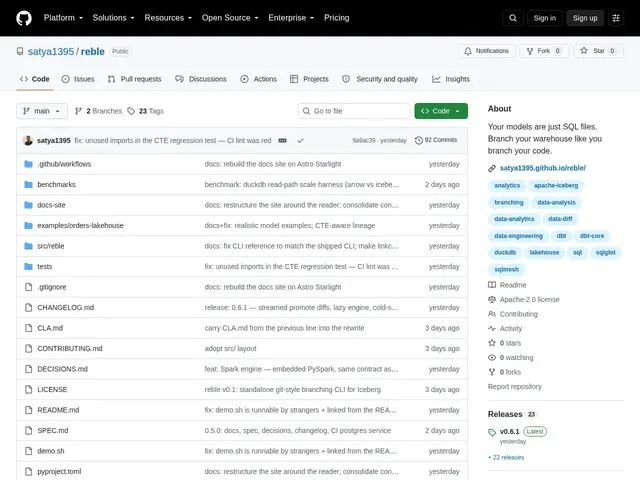Screen dimensions: 640x480
Task: Click the Sign in button
Action: pos(544,18)
